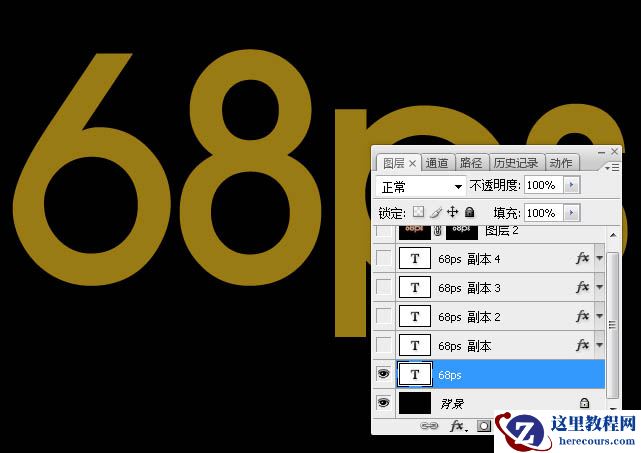The image size is (641, 453).
Task: Click Add layer mask icon at panel bottom
Action: [x=484, y=426]
